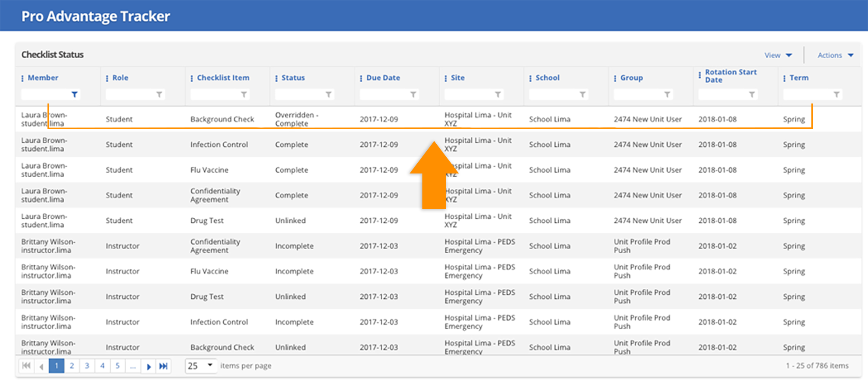Click the Role column filter icon
Screen dimensions: 868x390
(159, 94)
